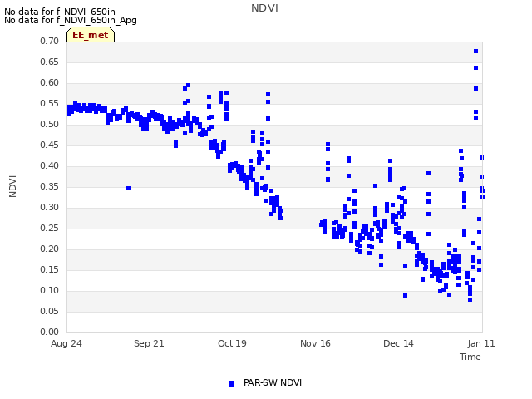This screenshot has width=532, height=399.
Task: Click the 0.70 y-axis value
Action: pos(50,41)
